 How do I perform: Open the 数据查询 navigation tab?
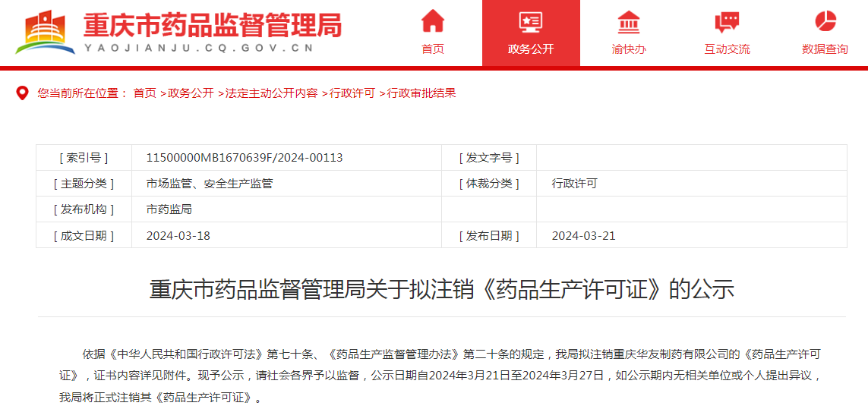825,33
